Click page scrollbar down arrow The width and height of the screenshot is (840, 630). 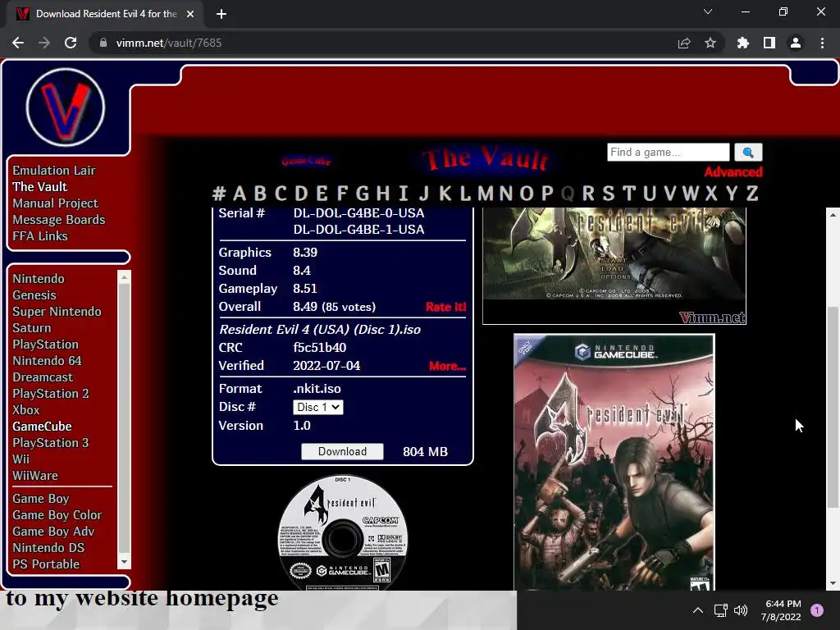(833, 583)
